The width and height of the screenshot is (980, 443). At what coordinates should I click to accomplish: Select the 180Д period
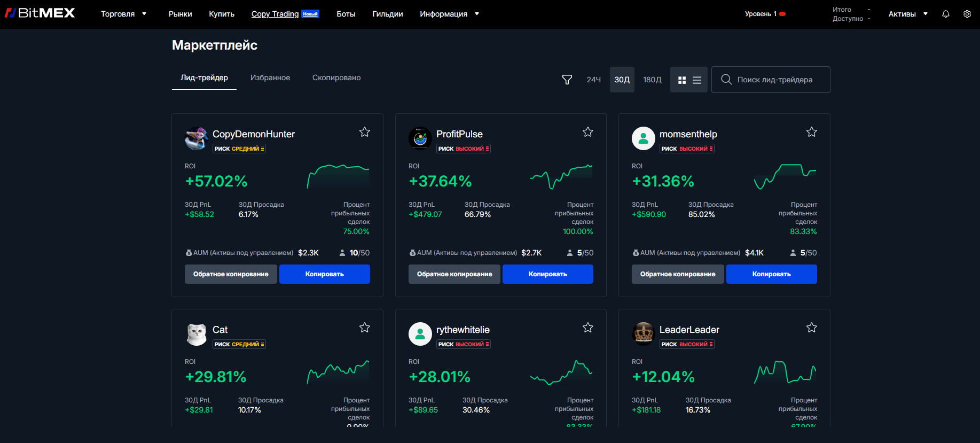(652, 80)
